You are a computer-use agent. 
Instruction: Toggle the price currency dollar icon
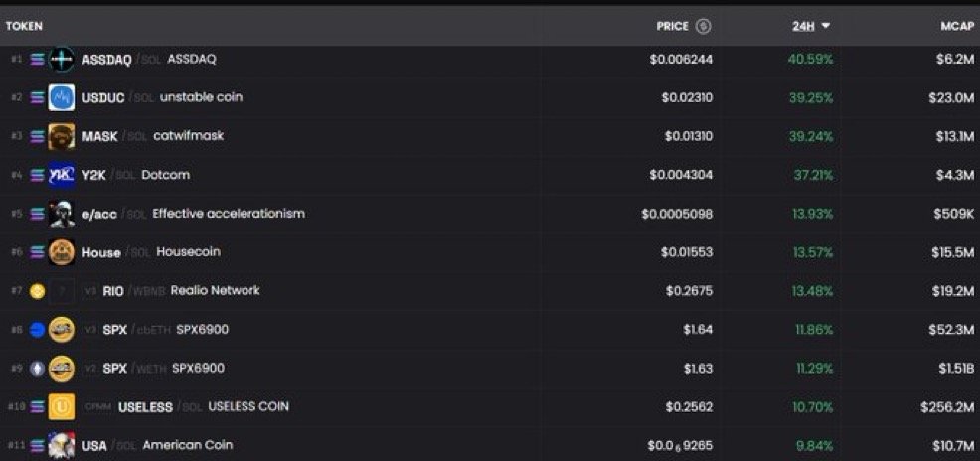(x=704, y=26)
